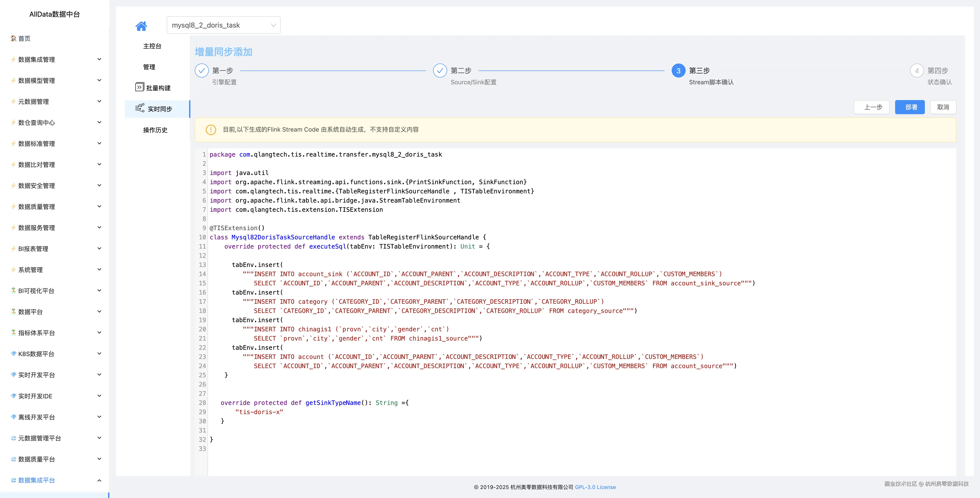Click the second step checkmark circle
Screen dimensions: 980x498
pyautogui.click(x=440, y=71)
